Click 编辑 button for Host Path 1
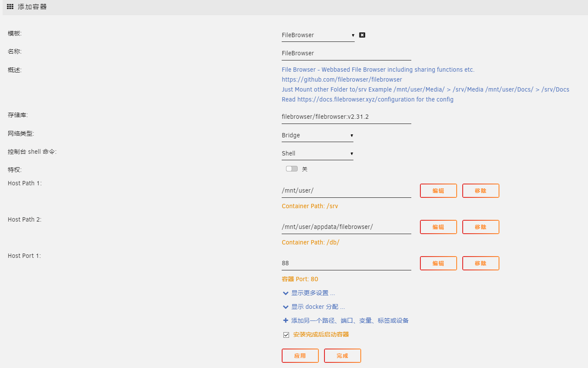 click(439, 190)
